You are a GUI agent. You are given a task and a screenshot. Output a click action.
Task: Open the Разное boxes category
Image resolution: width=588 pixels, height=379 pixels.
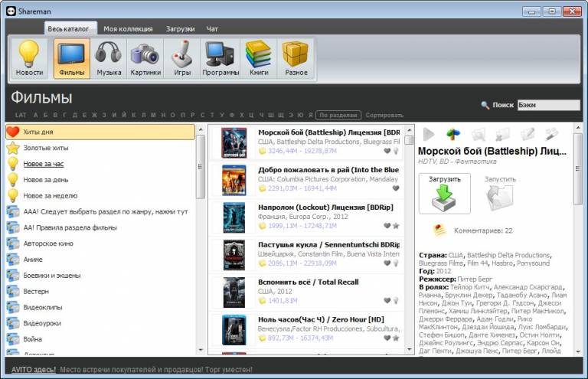(296, 58)
